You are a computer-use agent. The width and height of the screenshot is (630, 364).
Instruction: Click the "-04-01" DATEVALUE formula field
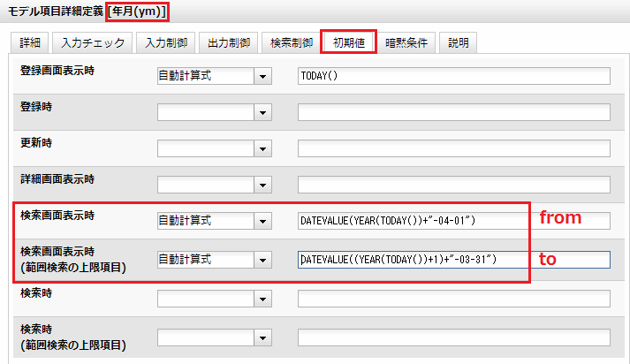pos(454,221)
